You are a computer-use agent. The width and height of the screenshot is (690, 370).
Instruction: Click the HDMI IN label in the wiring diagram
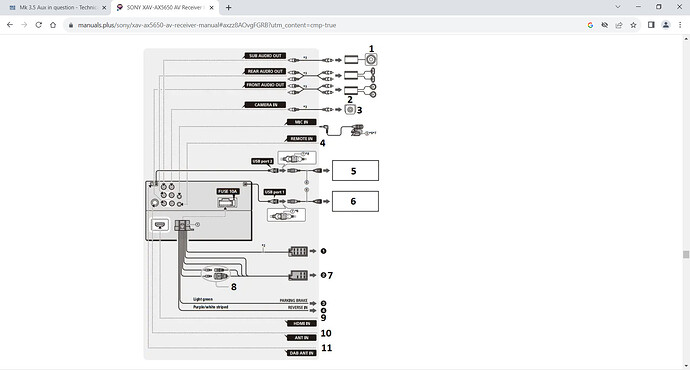point(301,323)
